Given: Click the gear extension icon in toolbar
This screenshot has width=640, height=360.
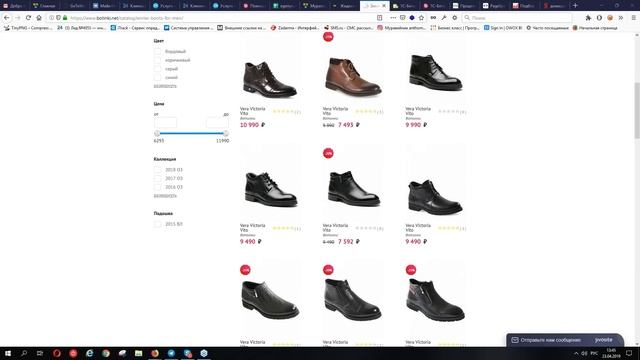Looking at the screenshot, I should 454,18.
